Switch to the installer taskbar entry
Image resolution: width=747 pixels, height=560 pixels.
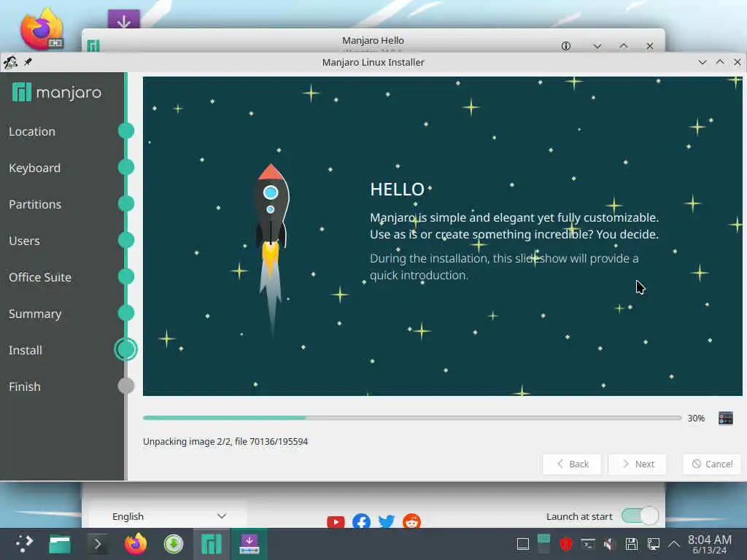[x=249, y=544]
